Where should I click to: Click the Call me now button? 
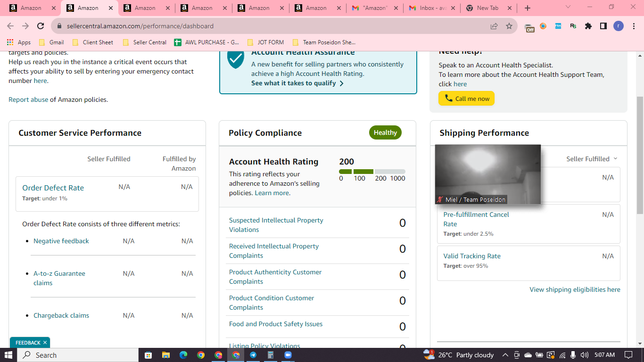(466, 99)
